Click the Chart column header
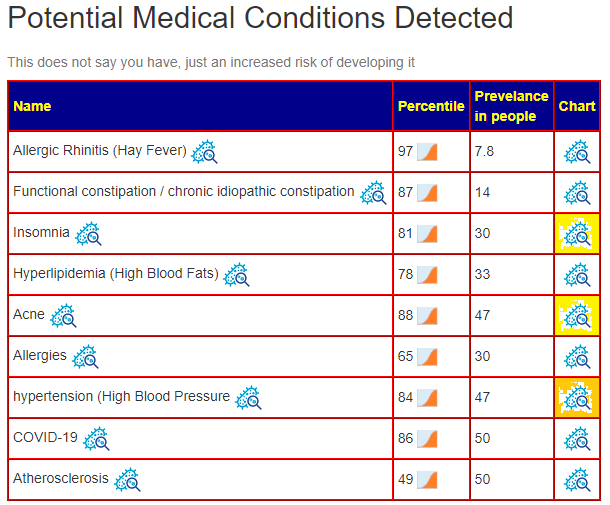The image size is (610, 505). 577,106
